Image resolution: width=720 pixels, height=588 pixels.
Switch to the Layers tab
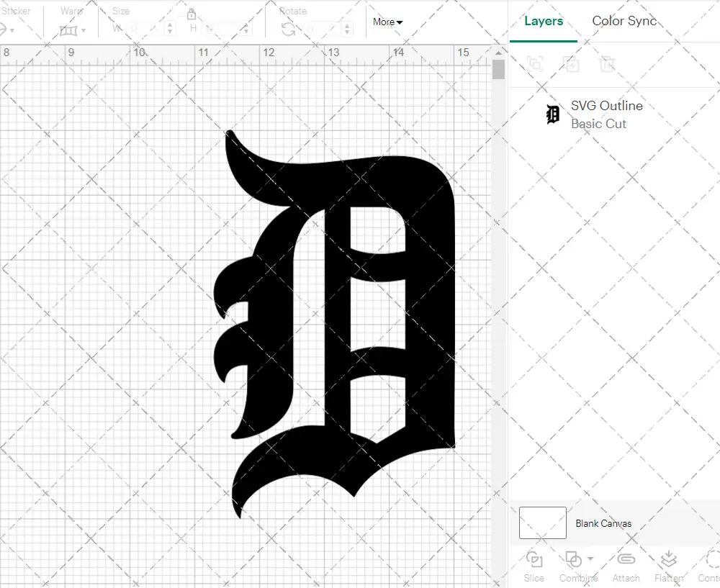pyautogui.click(x=544, y=21)
